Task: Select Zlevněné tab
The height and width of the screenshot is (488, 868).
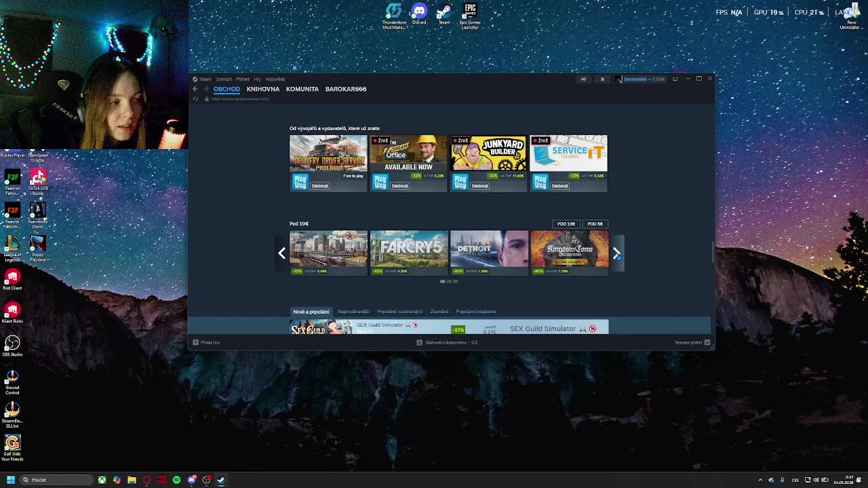Action: click(x=439, y=312)
